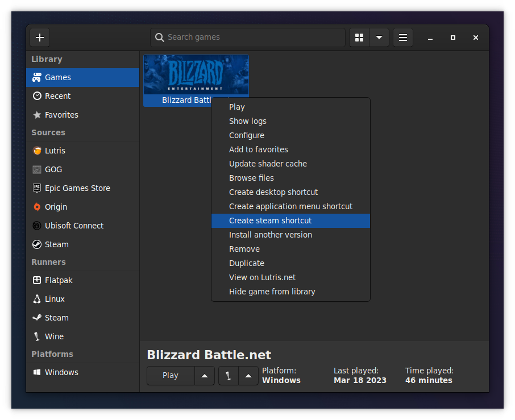Click the Epic Games Store icon

coord(37,188)
